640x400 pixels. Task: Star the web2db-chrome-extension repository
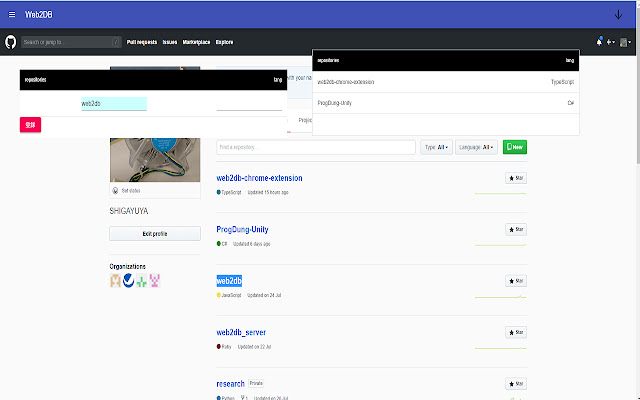click(516, 178)
